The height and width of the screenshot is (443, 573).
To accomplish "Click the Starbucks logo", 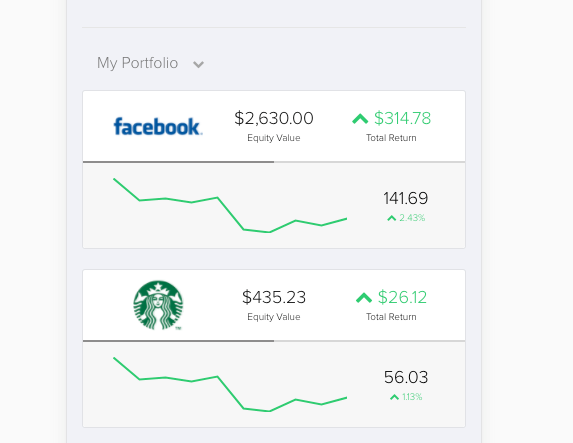I will point(158,305).
